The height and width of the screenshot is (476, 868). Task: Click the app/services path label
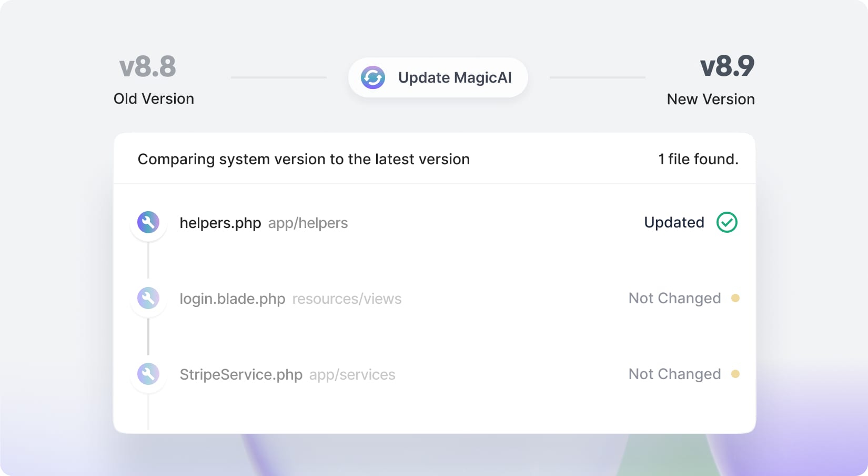tap(352, 375)
